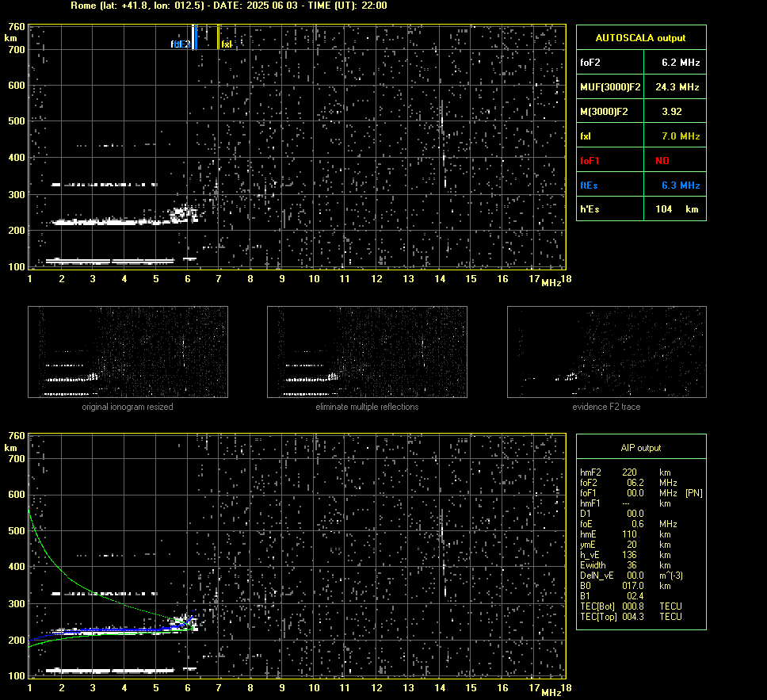This screenshot has height=700, width=767.
Task: Click the 'eliminate multiple reflections' caption
Action: pos(367,407)
